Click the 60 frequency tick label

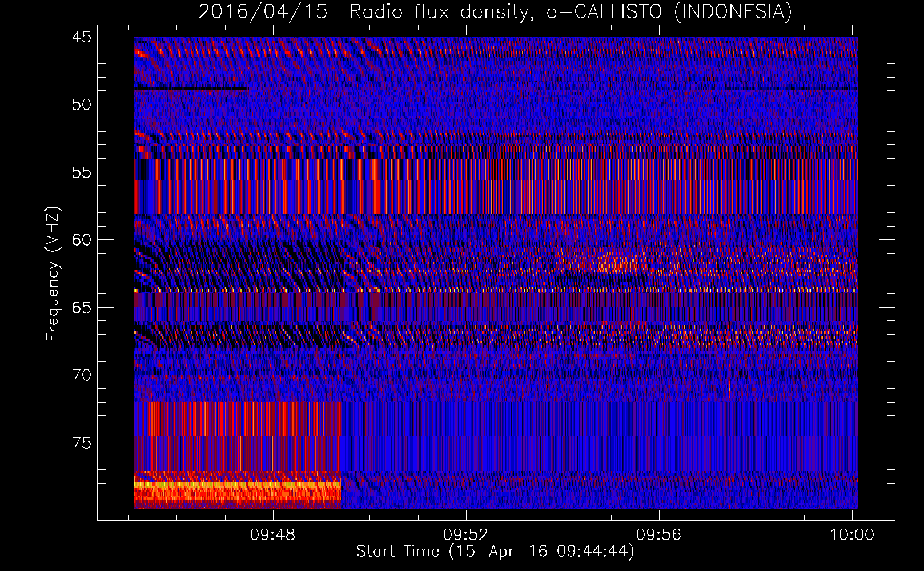81,240
